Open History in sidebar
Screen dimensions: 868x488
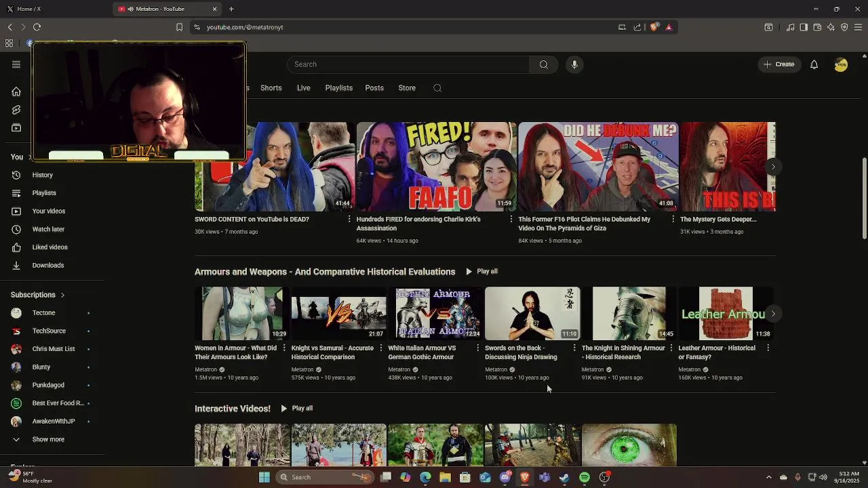(x=42, y=175)
